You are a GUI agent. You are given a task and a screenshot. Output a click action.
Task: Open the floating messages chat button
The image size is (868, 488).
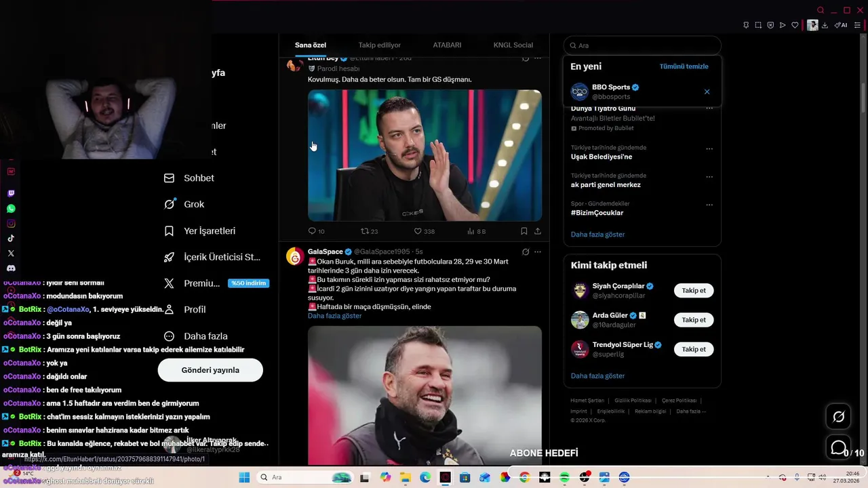point(839,448)
